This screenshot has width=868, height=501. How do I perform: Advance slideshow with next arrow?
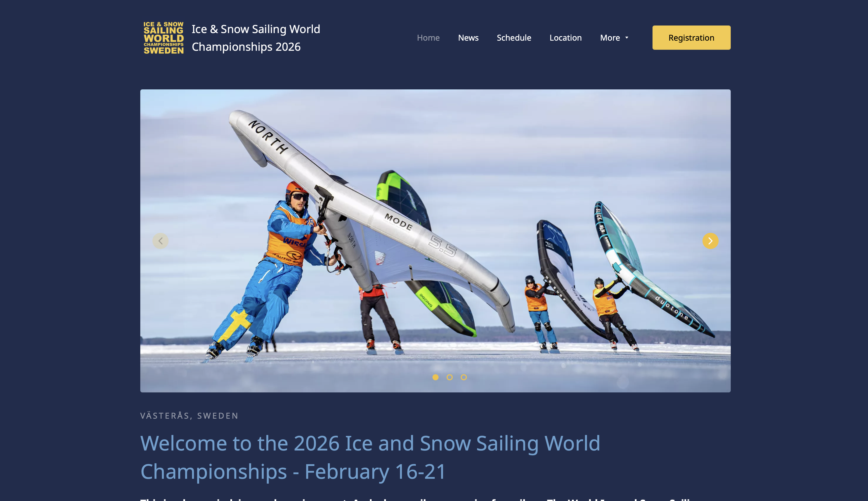[710, 241]
